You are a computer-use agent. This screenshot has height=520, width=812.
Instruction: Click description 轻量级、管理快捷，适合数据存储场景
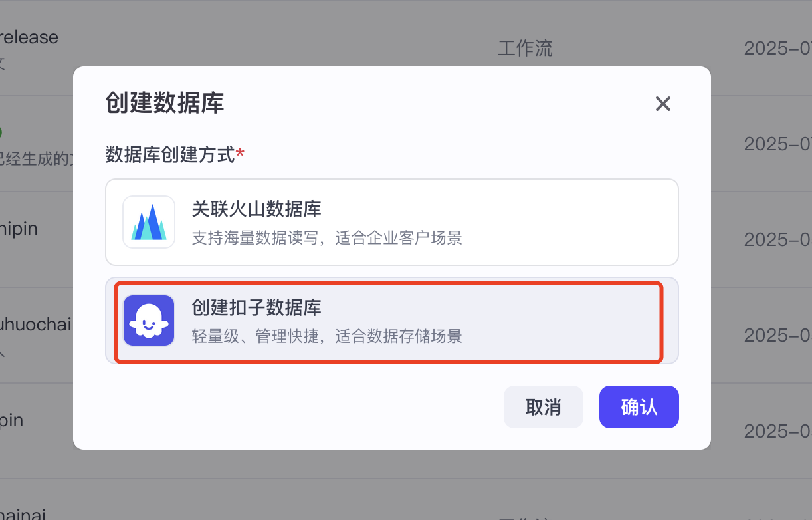(326, 336)
